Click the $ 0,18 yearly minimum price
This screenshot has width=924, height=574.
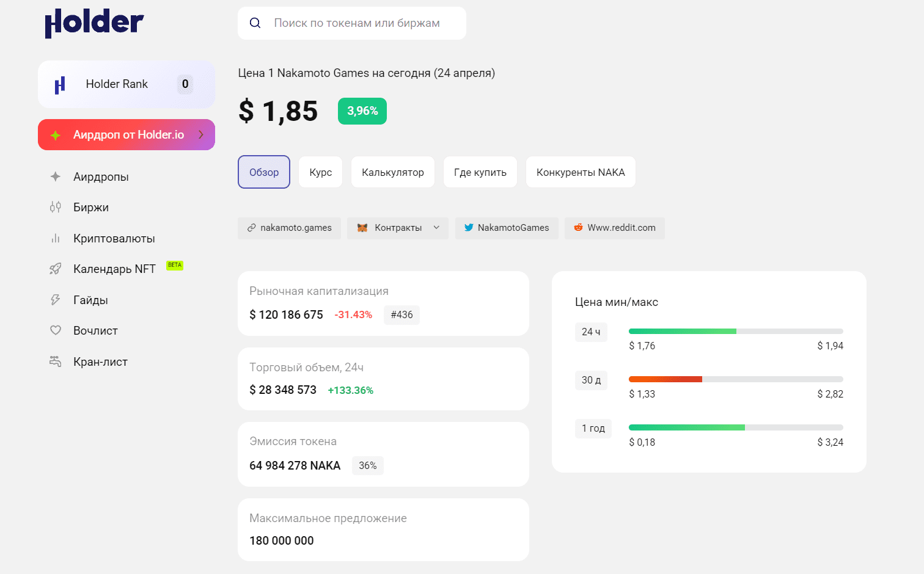coord(642,442)
